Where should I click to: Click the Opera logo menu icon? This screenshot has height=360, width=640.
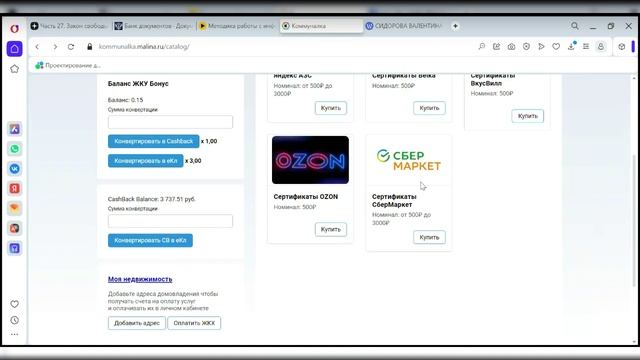click(x=14, y=29)
